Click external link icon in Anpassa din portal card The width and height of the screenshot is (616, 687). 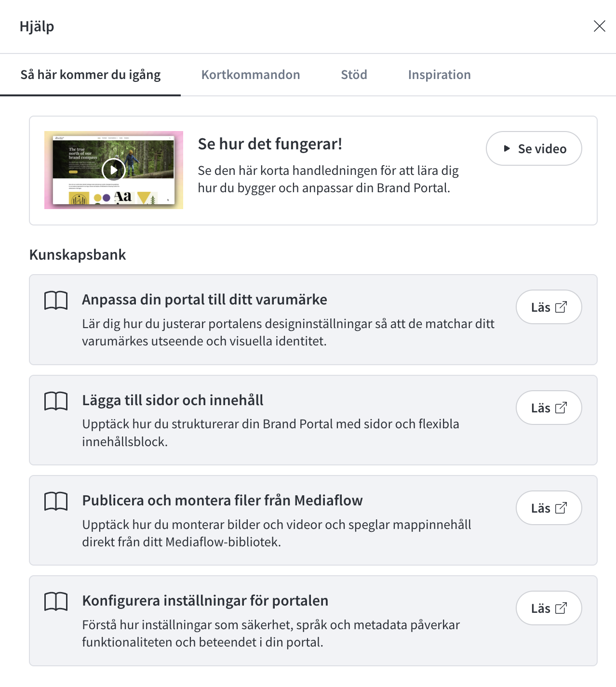click(x=561, y=307)
